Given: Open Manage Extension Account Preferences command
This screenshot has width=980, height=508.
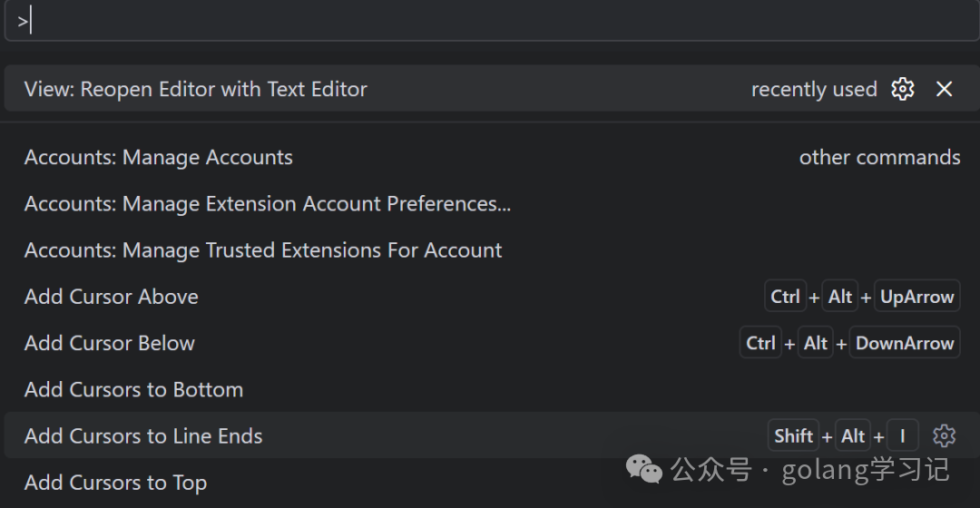Looking at the screenshot, I should [x=268, y=204].
